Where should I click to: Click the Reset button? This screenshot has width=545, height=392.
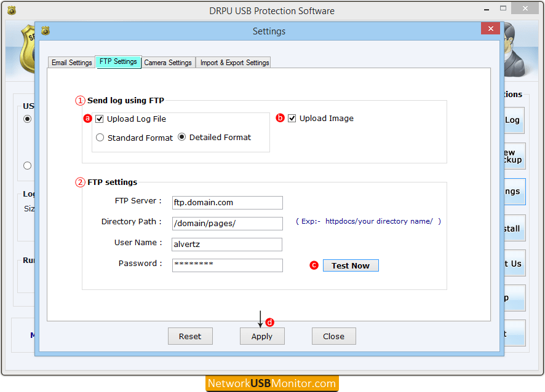coord(190,336)
